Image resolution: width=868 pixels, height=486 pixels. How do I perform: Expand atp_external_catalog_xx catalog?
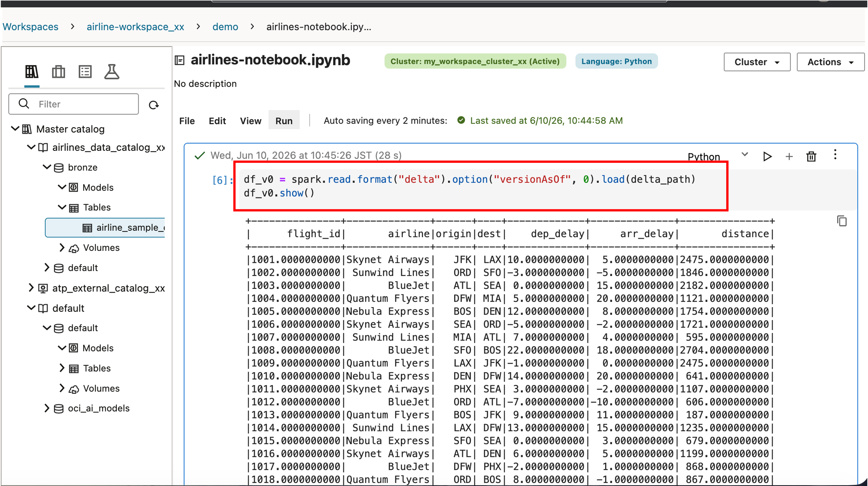pyautogui.click(x=31, y=287)
